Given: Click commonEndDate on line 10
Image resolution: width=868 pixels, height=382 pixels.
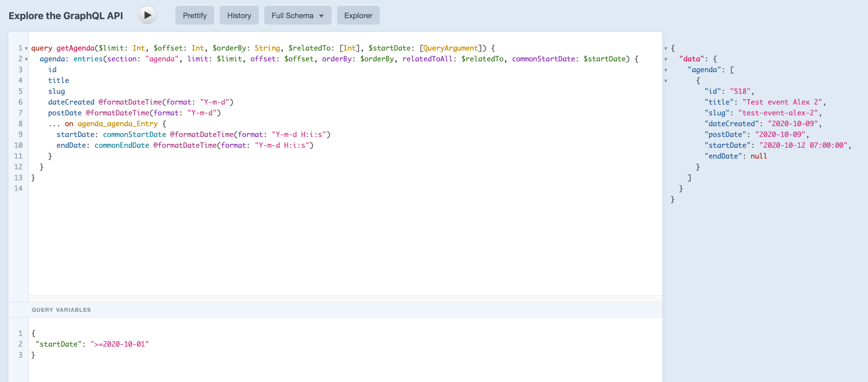Looking at the screenshot, I should [x=122, y=145].
